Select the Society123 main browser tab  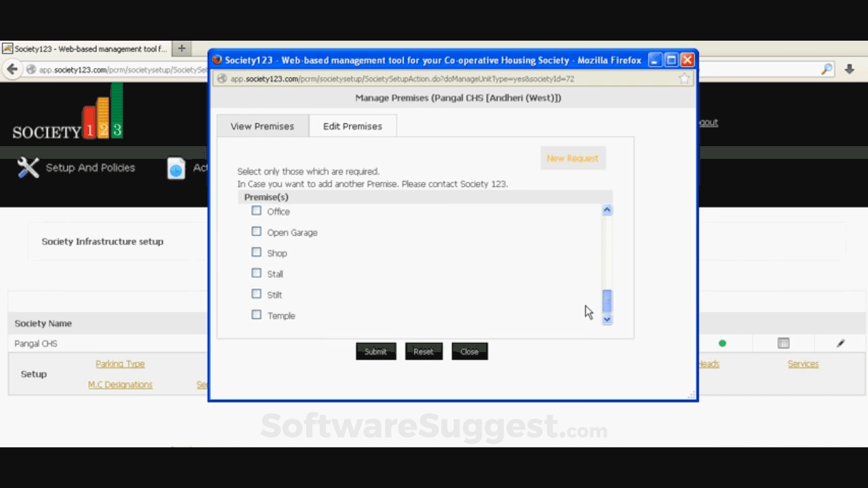tap(86, 49)
